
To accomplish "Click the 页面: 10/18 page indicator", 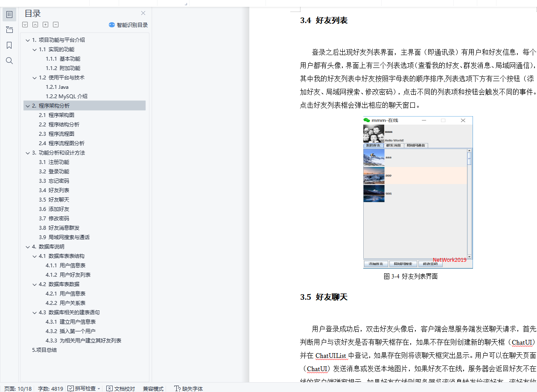I will click(x=18, y=389).
